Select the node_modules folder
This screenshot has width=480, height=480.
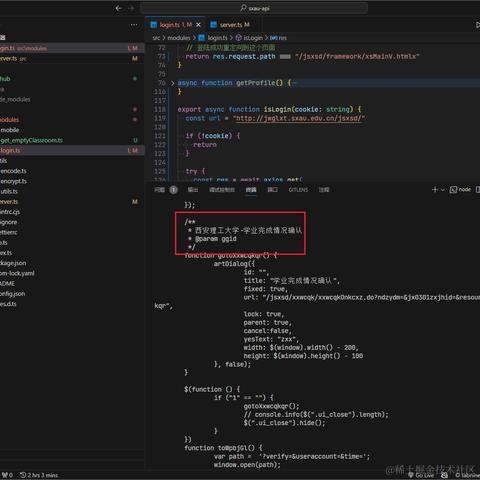(72, 99)
